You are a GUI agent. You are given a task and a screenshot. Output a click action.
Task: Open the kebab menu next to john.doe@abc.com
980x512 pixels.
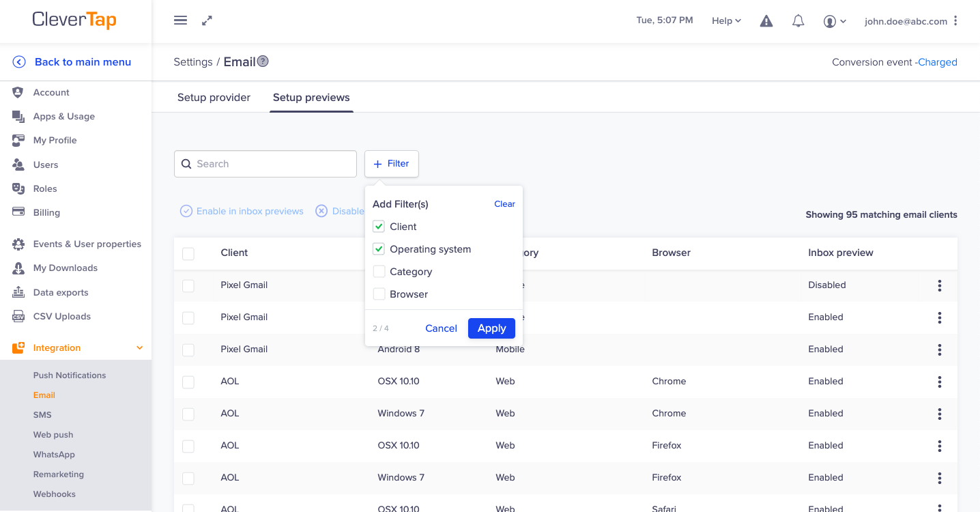(955, 21)
